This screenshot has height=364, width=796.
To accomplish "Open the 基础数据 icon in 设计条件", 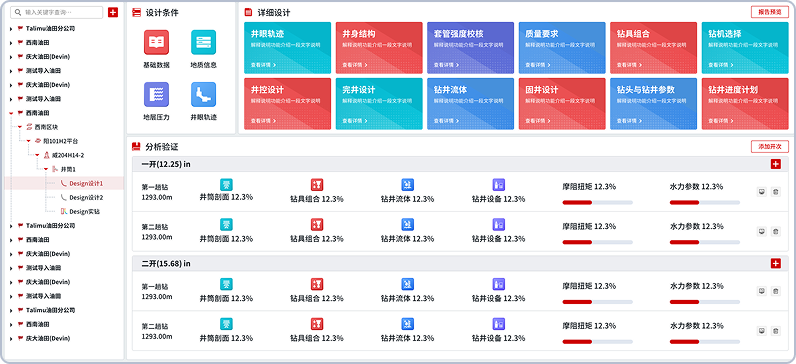I will [156, 42].
